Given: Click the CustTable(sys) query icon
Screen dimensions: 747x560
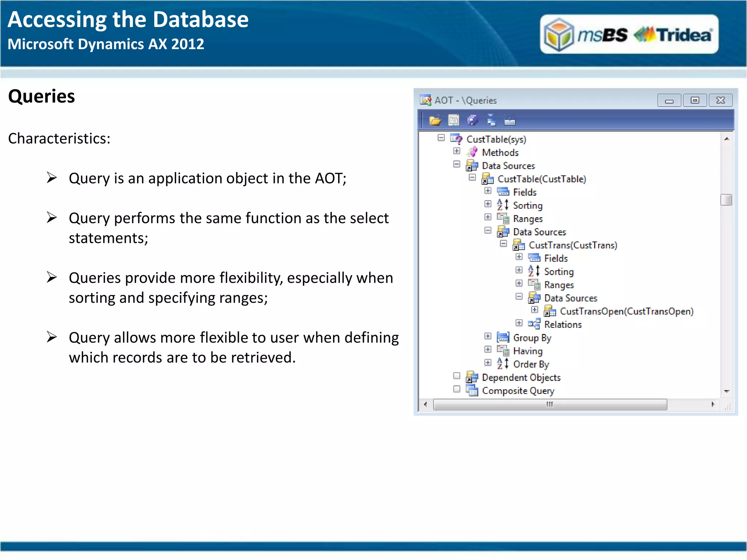Looking at the screenshot, I should click(x=456, y=139).
